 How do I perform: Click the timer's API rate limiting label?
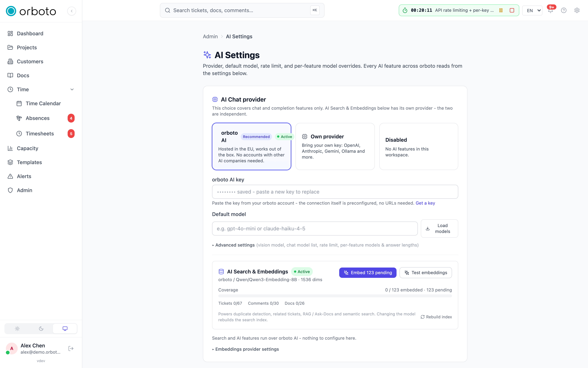[464, 10]
